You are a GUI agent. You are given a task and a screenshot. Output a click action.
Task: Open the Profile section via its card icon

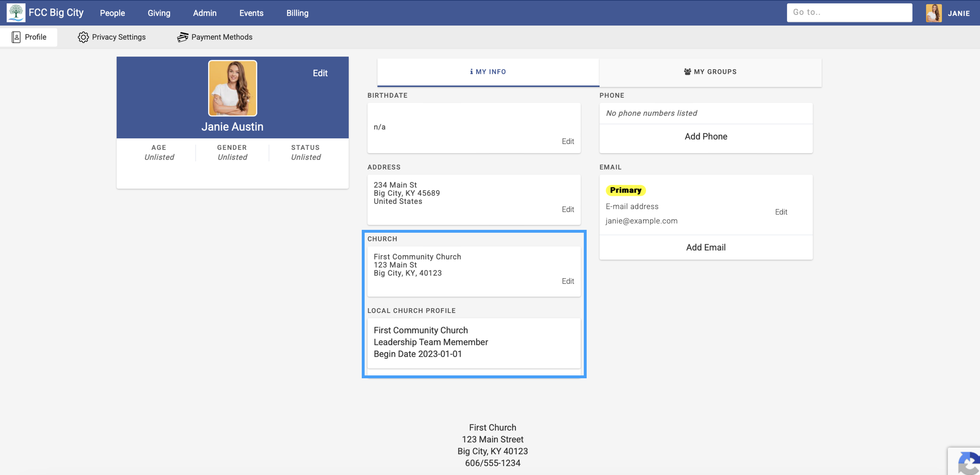tap(16, 36)
